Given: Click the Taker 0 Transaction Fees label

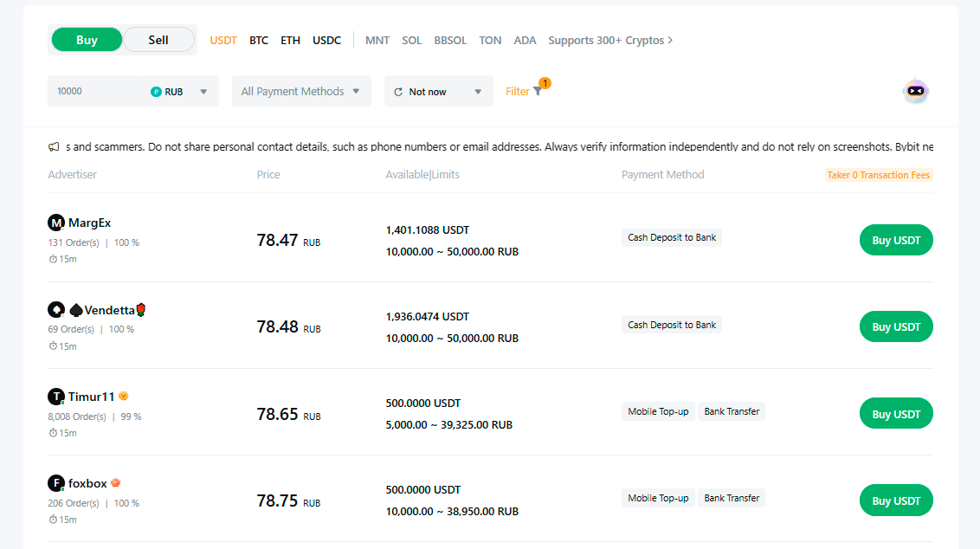Looking at the screenshot, I should pos(878,174).
